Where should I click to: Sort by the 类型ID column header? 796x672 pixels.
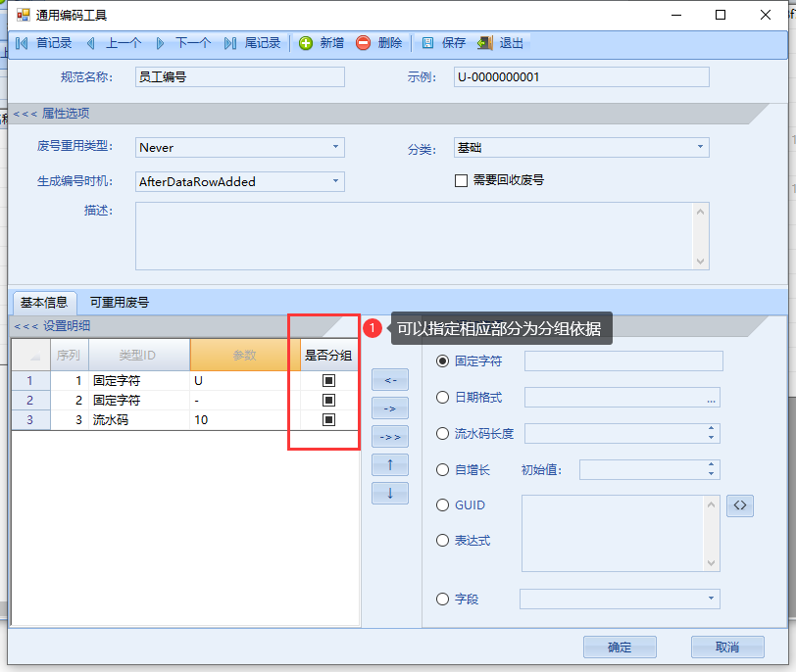(139, 355)
